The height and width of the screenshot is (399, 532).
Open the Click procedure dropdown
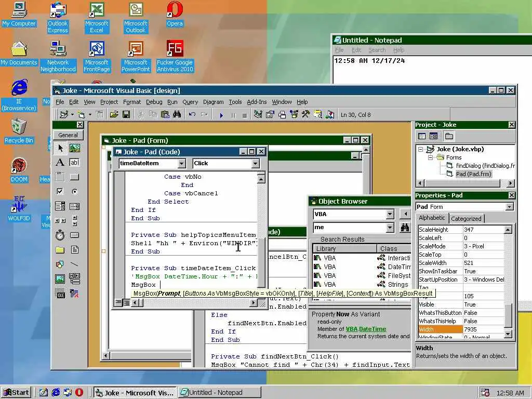[256, 164]
